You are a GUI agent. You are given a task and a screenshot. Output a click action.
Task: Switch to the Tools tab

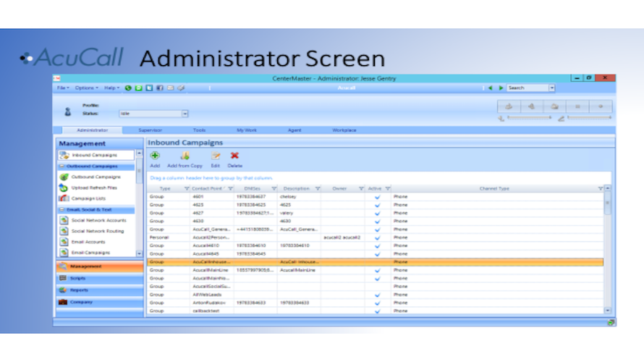(x=199, y=130)
